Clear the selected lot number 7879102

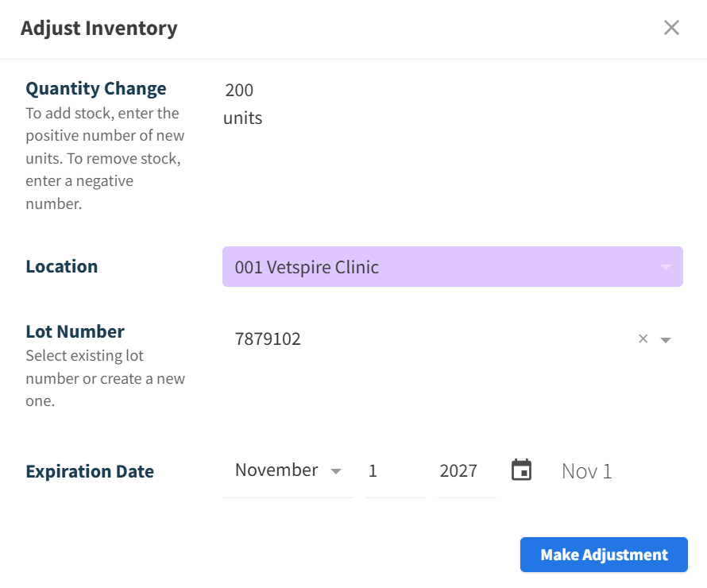[x=643, y=338]
